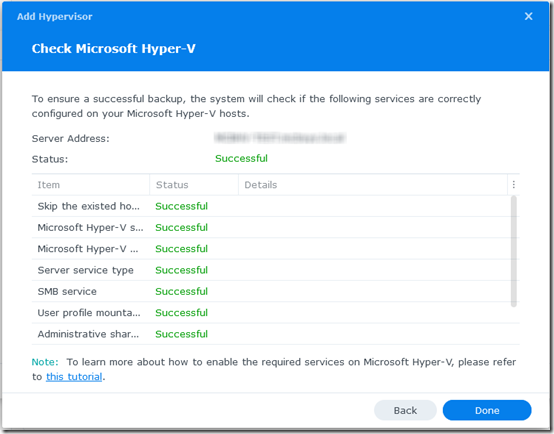
Task: Click Successful status for Server service type
Action: [181, 270]
